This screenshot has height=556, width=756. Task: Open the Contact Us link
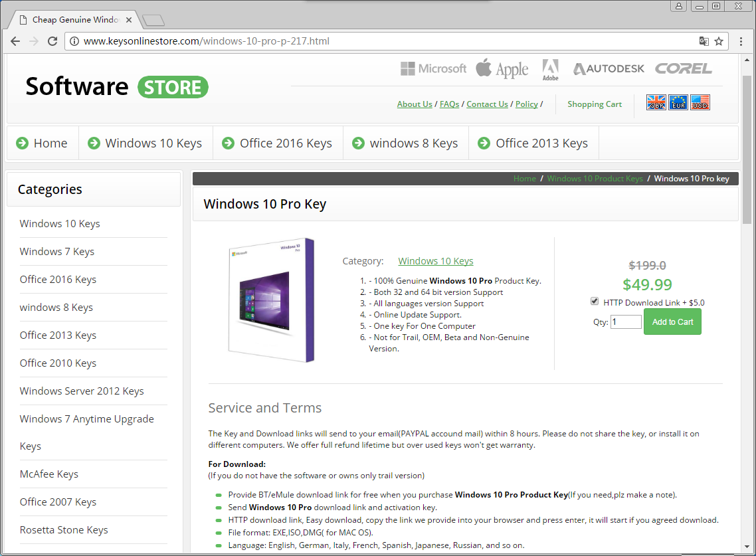coord(487,104)
